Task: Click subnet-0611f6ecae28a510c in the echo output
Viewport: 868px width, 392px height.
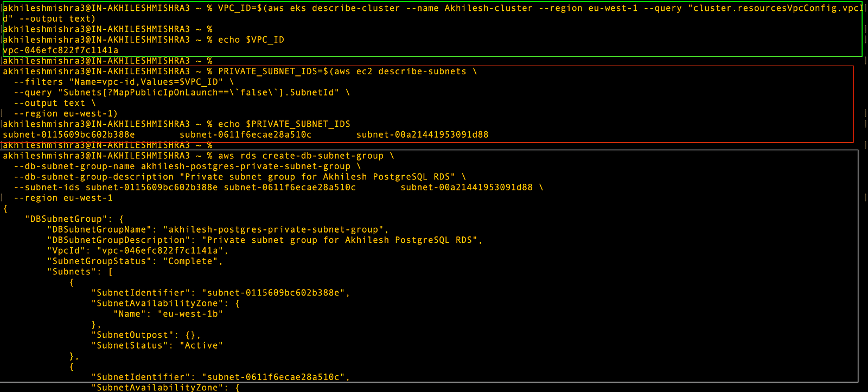Action: pyautogui.click(x=246, y=134)
